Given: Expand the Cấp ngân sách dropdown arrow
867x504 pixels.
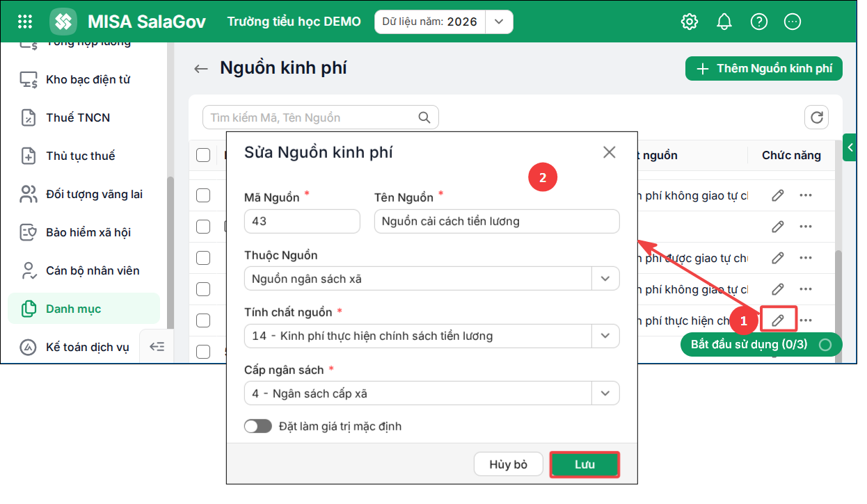Looking at the screenshot, I should coord(605,393).
